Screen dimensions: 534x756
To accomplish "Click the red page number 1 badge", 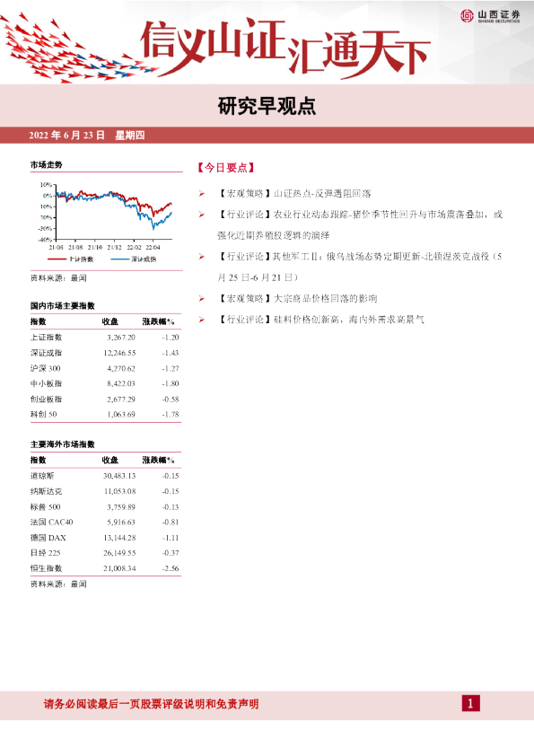I will pos(470,703).
